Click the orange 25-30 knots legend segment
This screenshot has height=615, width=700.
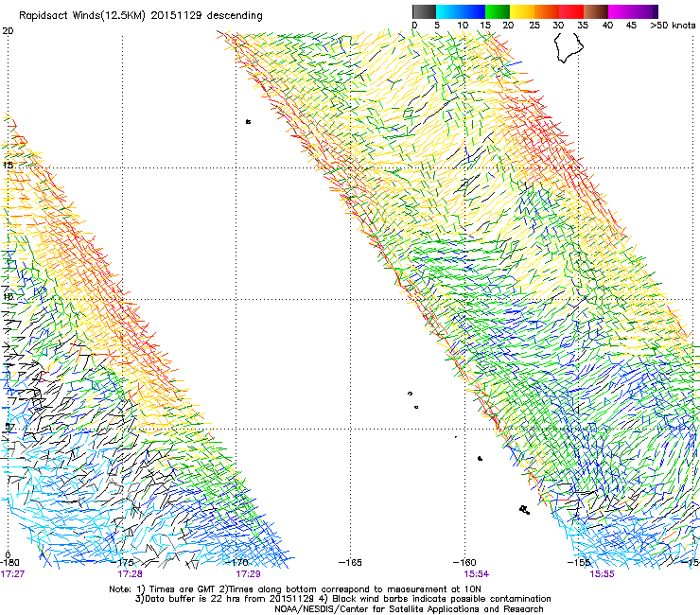547,11
